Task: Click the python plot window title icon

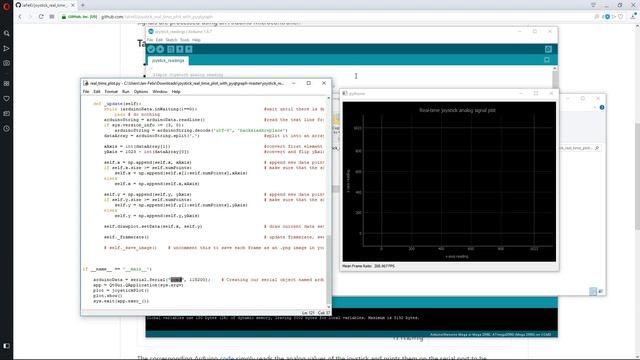Action: point(345,93)
